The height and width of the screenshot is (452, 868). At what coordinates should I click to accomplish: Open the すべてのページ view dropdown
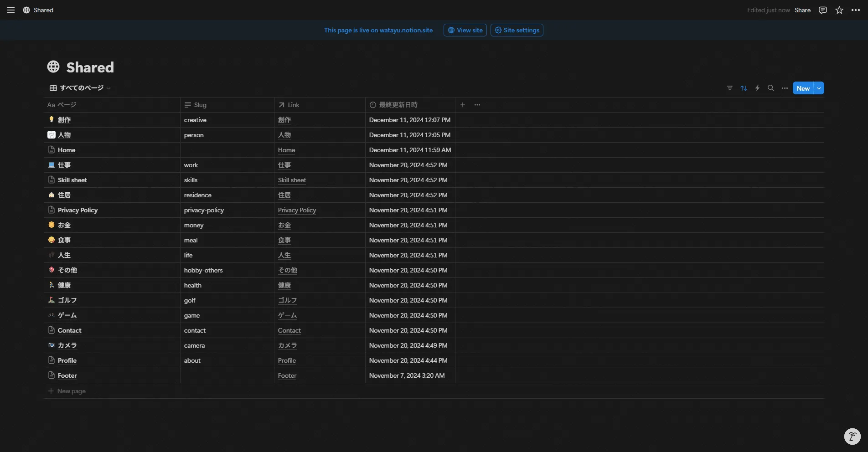click(80, 88)
